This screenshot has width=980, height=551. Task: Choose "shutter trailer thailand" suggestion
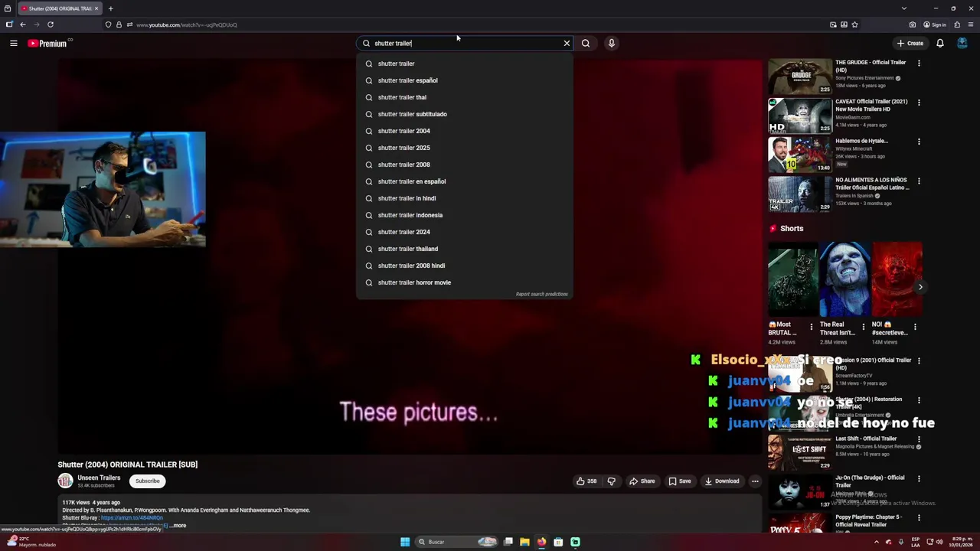(465, 249)
